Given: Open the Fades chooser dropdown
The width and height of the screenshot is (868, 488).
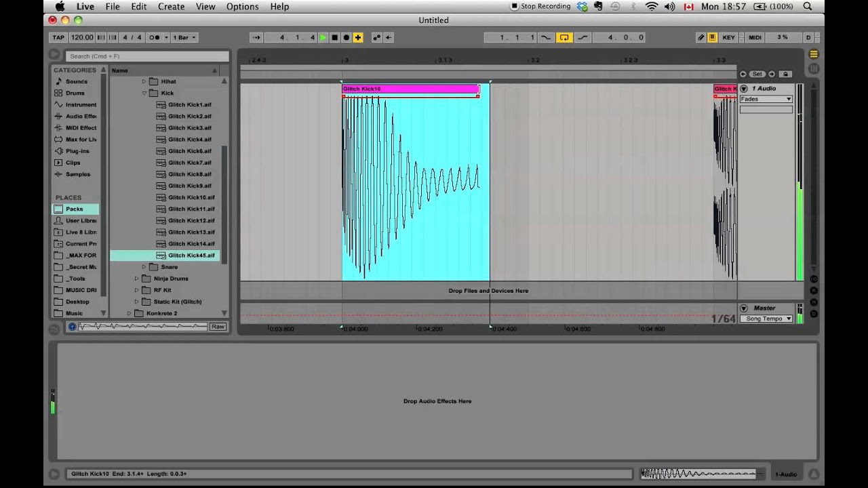Looking at the screenshot, I should point(766,99).
